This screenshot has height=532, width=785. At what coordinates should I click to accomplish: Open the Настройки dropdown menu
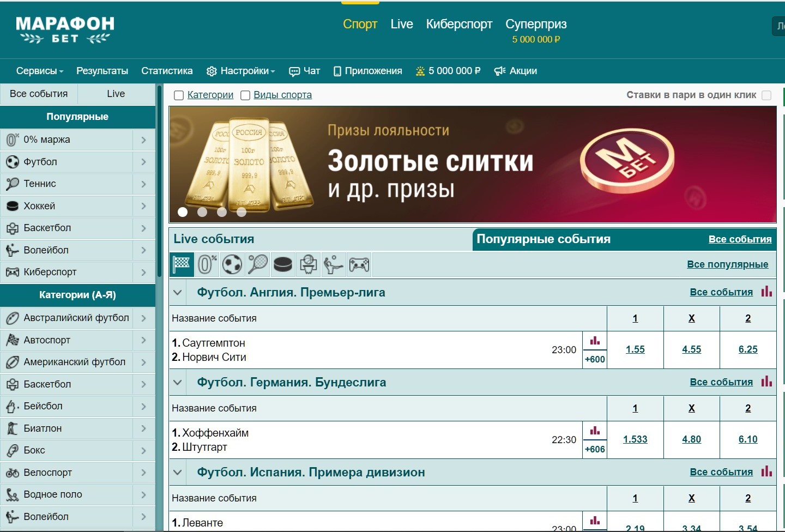tap(241, 71)
